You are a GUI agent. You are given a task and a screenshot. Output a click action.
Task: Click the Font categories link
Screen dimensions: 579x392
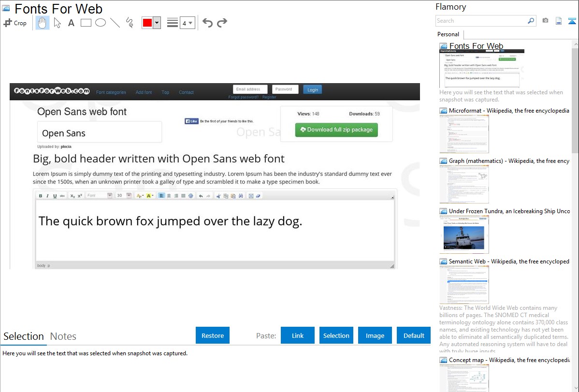point(111,92)
